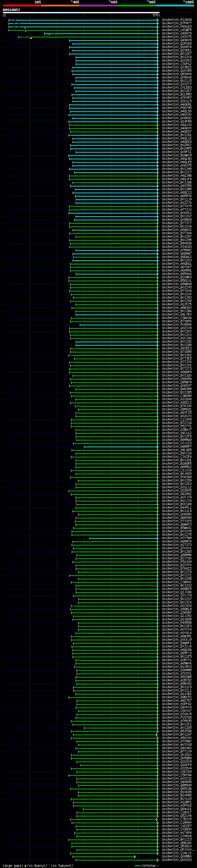Image resolution: width=197 pixels, height=868 pixels.
Task: Open hit UniRef100_P52771
Action: click(x=177, y=426)
